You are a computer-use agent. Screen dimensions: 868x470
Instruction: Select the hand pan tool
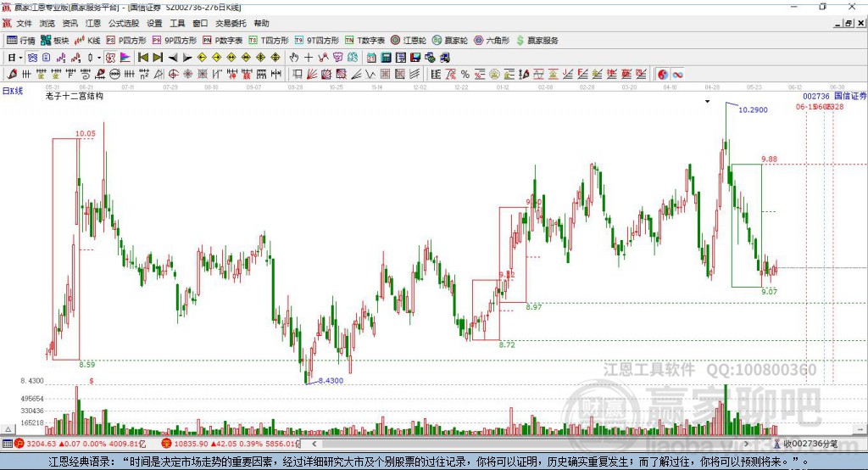click(x=294, y=58)
